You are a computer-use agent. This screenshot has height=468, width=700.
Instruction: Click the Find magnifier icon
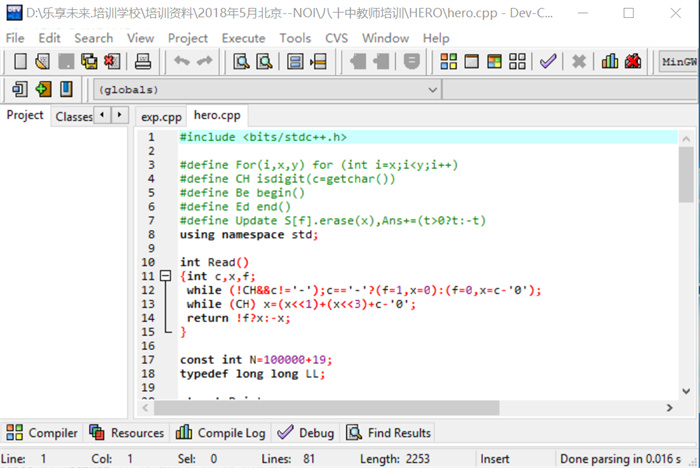pos(242,61)
